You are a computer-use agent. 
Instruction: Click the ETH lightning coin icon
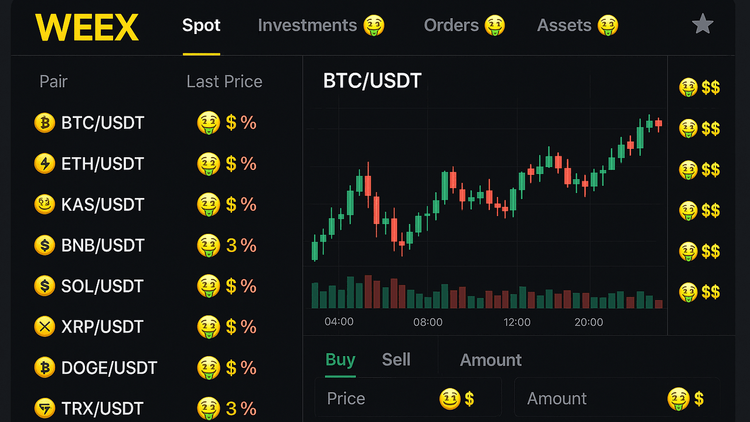[x=44, y=164]
